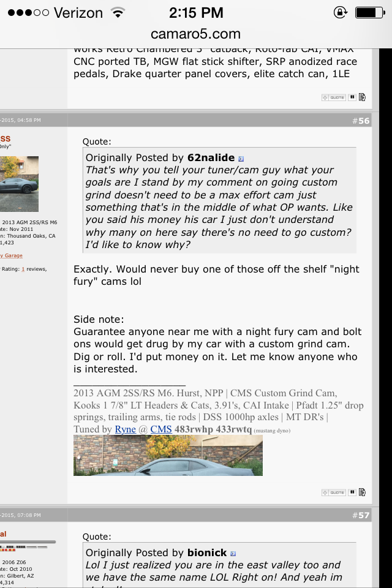
Task: Open username SS profile in post #56
Action: pyautogui.click(x=5, y=138)
